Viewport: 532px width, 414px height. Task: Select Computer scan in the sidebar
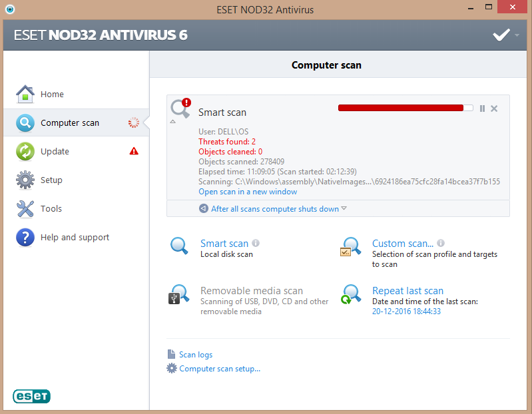pyautogui.click(x=77, y=122)
